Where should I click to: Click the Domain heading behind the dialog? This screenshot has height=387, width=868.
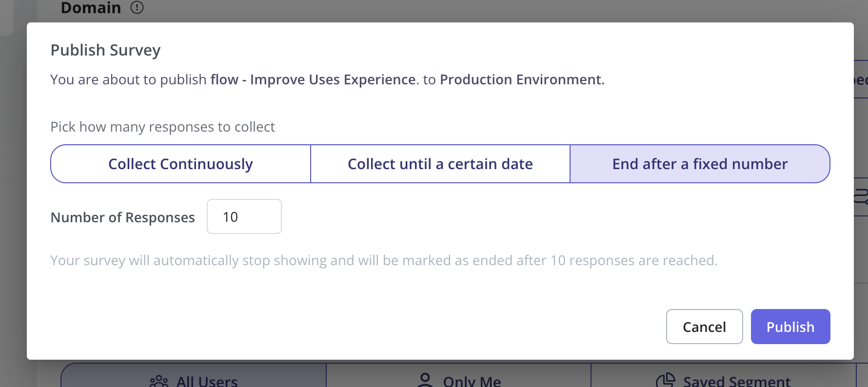[x=91, y=7]
